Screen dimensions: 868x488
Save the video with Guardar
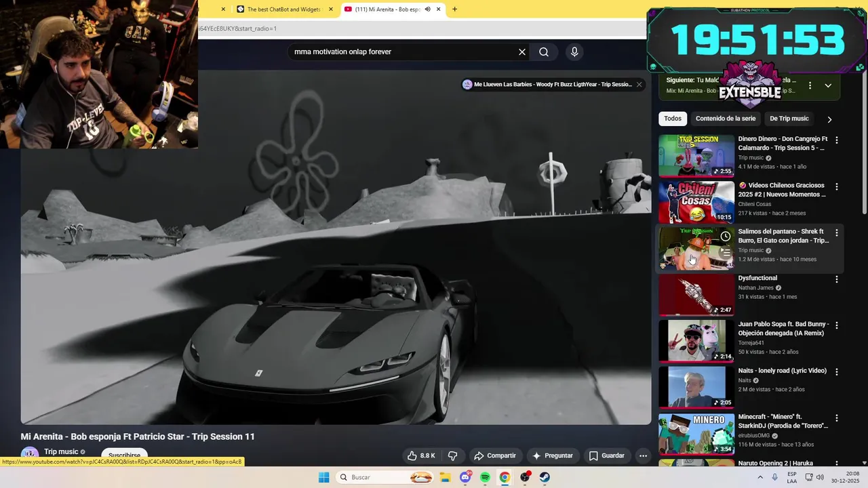click(x=607, y=455)
